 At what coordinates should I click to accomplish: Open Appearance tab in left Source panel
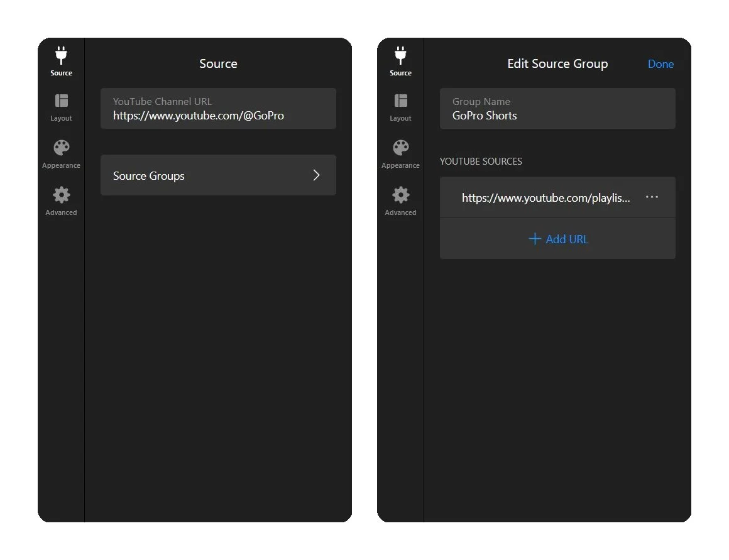(x=61, y=155)
